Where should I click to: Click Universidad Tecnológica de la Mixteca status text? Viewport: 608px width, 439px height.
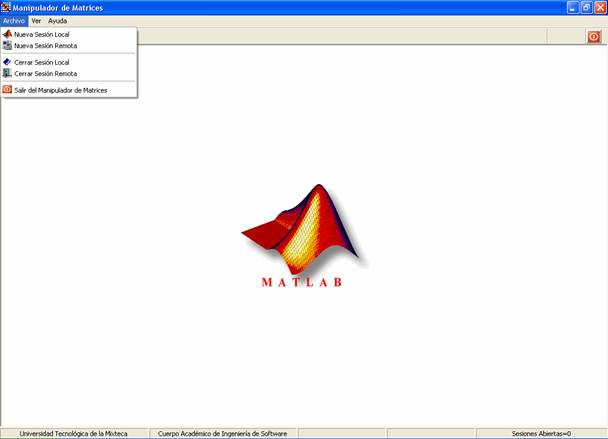click(x=74, y=434)
